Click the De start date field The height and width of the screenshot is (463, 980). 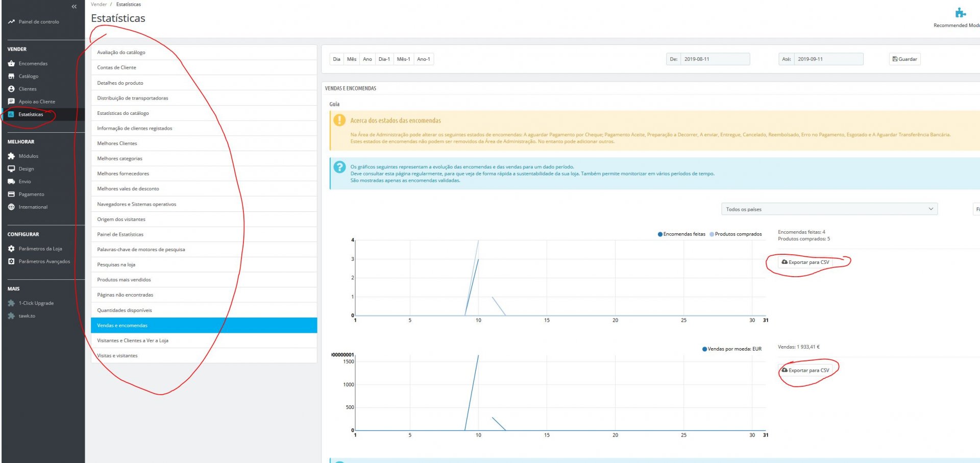[715, 59]
